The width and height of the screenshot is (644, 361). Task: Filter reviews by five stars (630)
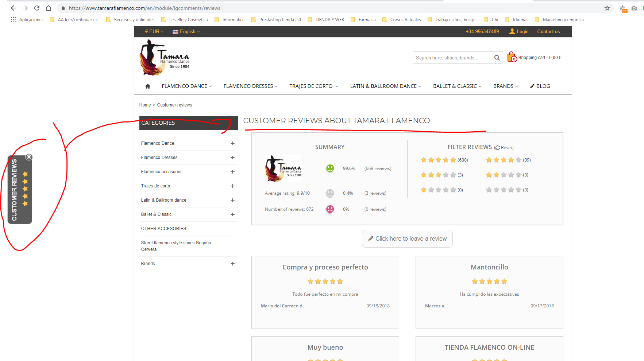click(444, 160)
